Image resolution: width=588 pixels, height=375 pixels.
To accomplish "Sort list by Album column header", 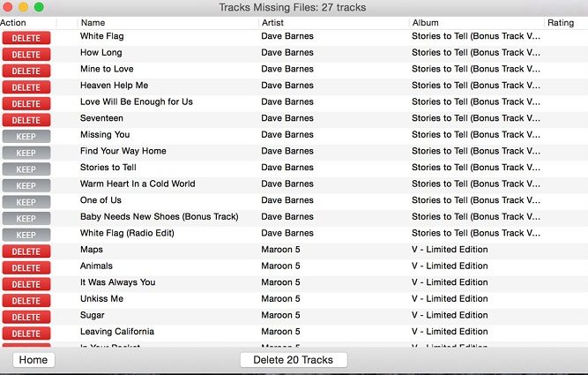I will (425, 23).
